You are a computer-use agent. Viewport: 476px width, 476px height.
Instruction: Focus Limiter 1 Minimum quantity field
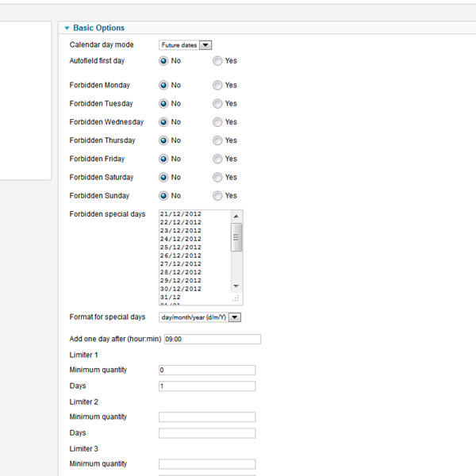(206, 370)
